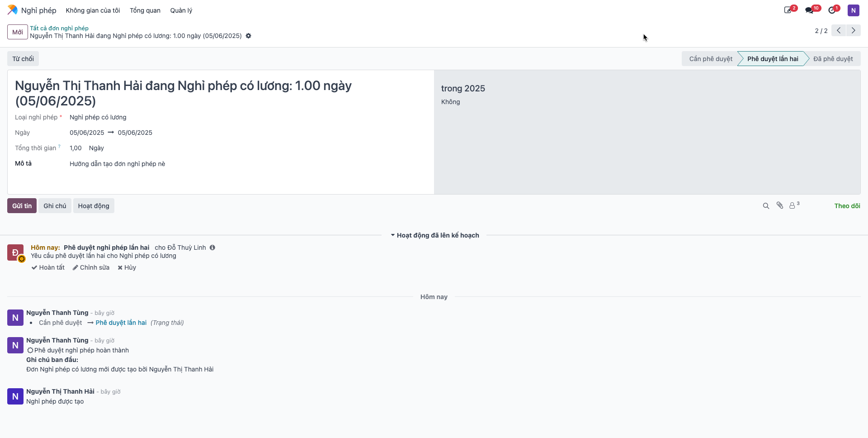Click Nghỉ phép app name
The image size is (868, 438).
(39, 10)
